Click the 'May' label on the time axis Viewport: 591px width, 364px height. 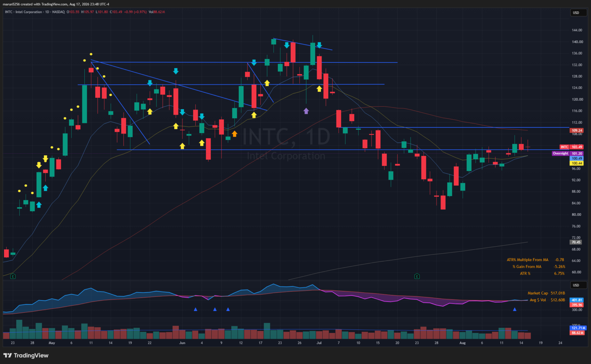(x=52, y=343)
